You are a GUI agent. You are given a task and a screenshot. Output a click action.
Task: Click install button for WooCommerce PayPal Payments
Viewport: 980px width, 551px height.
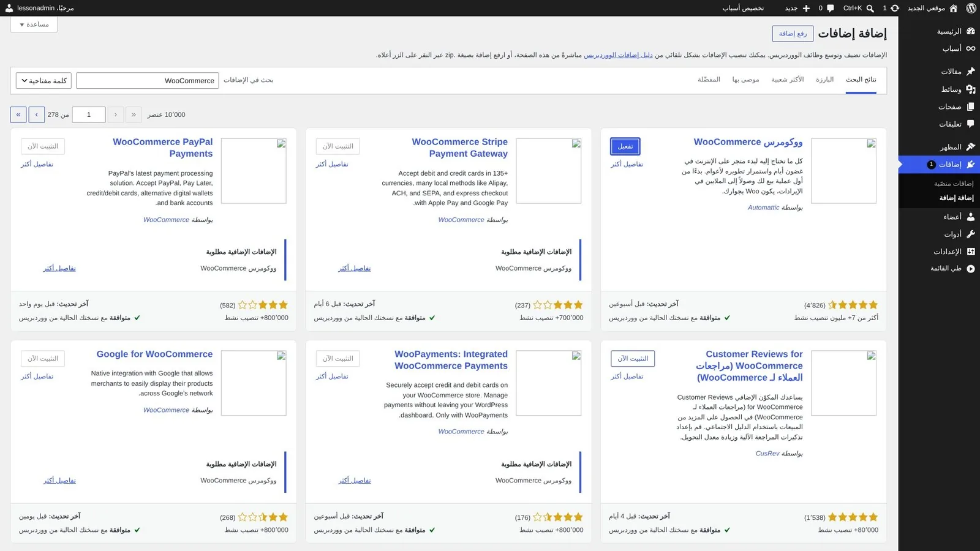[x=43, y=146]
